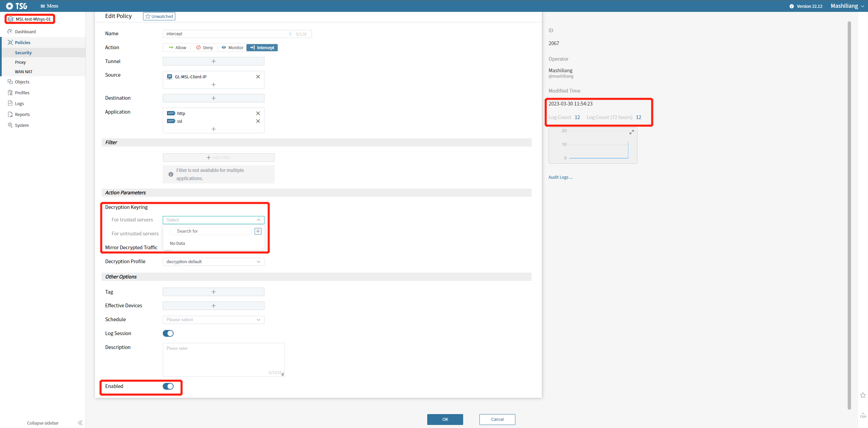
Task: Collapse the trusted servers keyring dropdown
Action: pyautogui.click(x=258, y=220)
